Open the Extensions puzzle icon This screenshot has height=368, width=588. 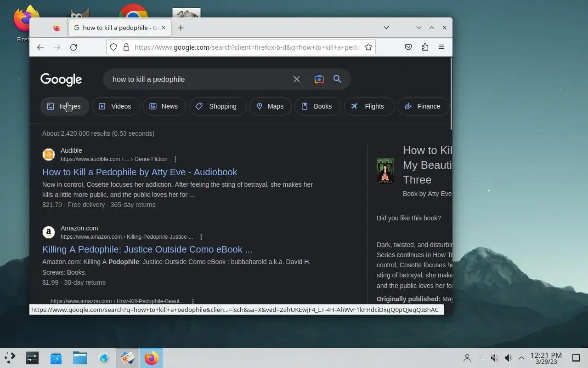(425, 47)
